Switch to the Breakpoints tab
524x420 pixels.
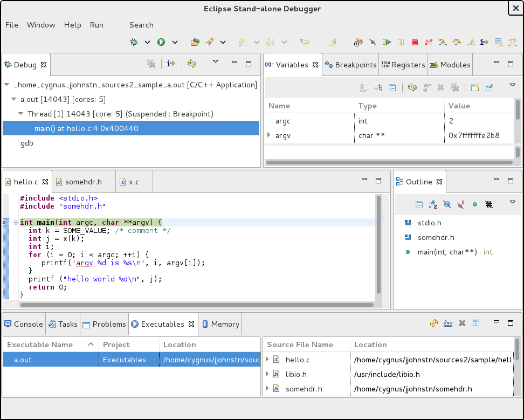[x=350, y=65]
